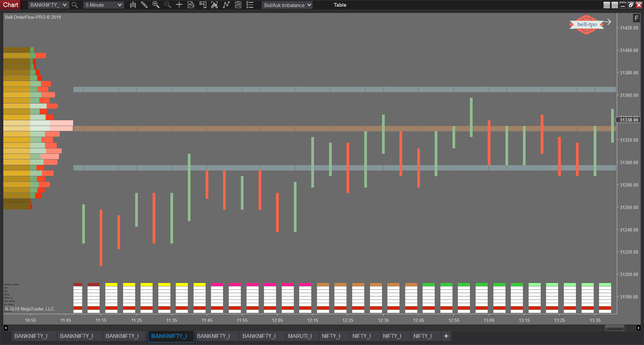Toggle the F button on price axis

tap(636, 18)
